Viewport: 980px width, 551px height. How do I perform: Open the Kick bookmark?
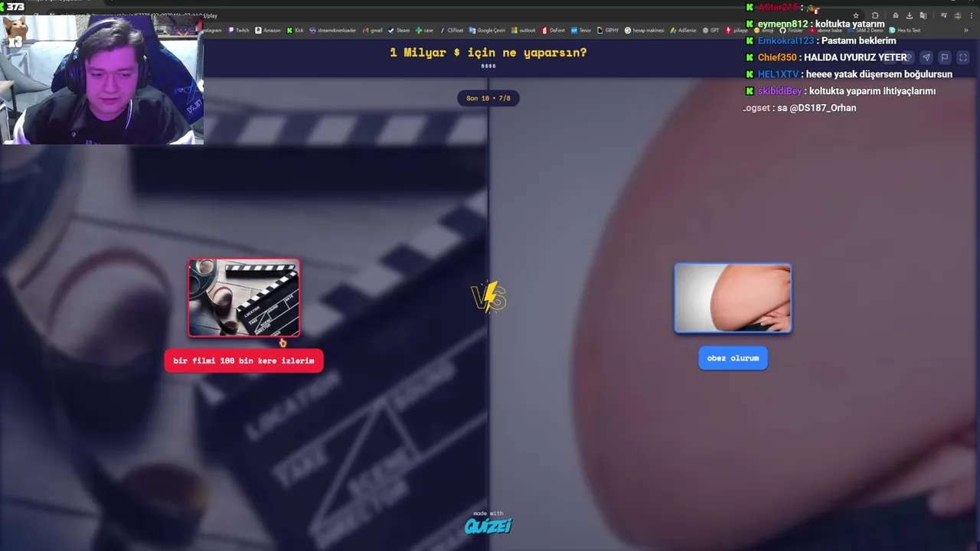(x=295, y=31)
